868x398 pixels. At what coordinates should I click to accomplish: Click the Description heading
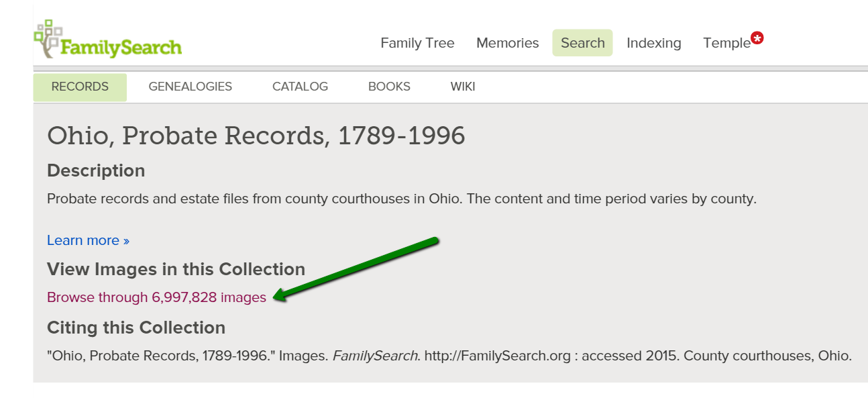pyautogui.click(x=96, y=170)
